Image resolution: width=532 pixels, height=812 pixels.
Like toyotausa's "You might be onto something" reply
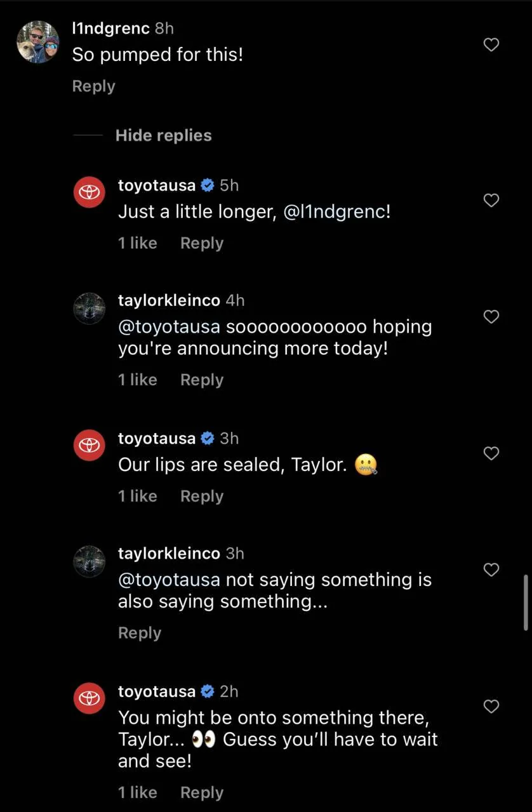click(x=491, y=706)
